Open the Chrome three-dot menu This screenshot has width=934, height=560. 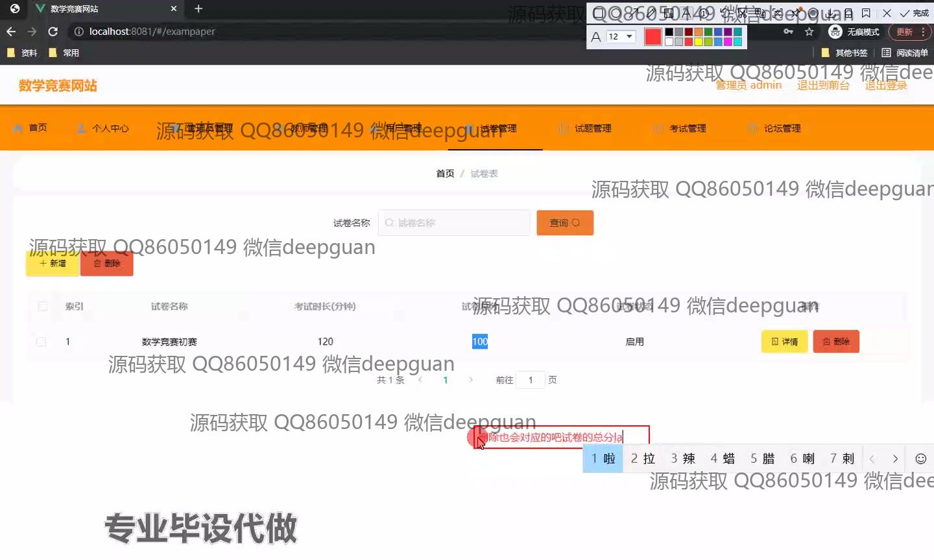923,32
